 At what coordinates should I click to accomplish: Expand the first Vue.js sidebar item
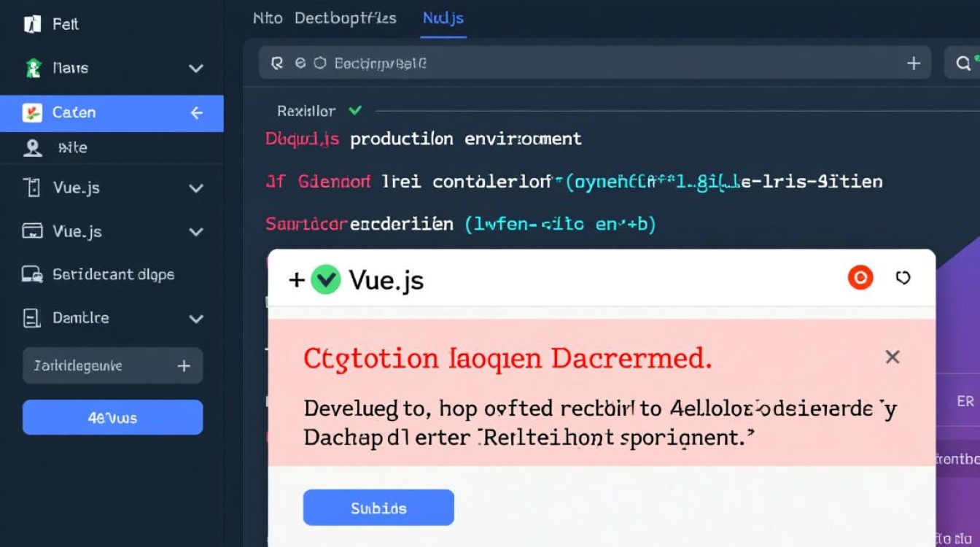click(195, 188)
